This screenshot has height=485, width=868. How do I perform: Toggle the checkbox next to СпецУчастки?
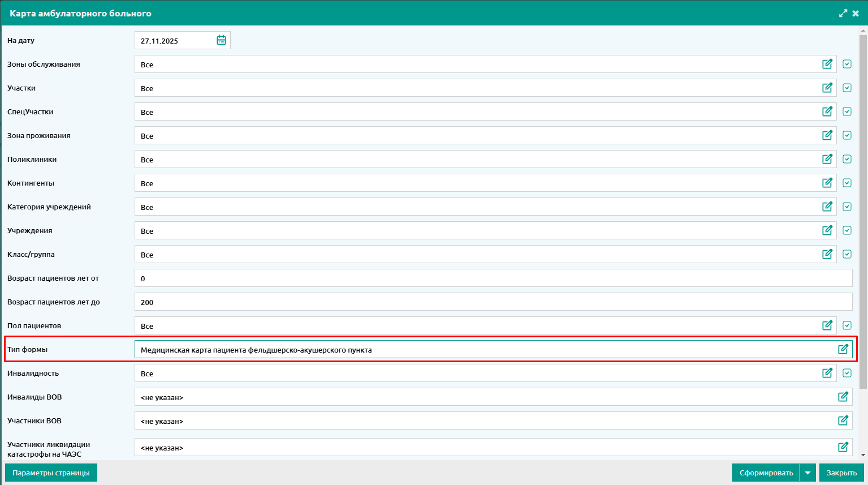point(847,111)
